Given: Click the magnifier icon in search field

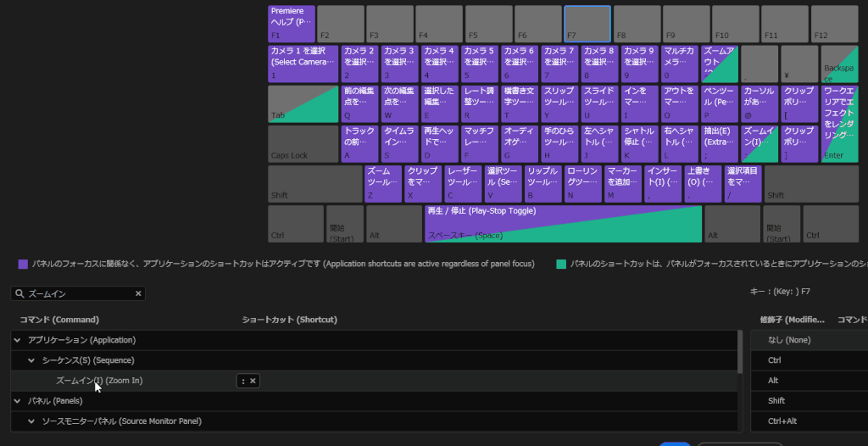Looking at the screenshot, I should 20,293.
